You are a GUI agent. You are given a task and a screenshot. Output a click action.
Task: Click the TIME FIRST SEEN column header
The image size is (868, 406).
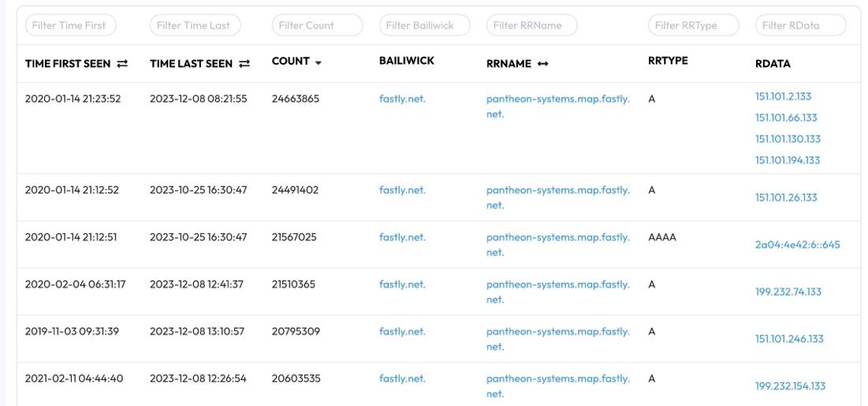click(68, 64)
